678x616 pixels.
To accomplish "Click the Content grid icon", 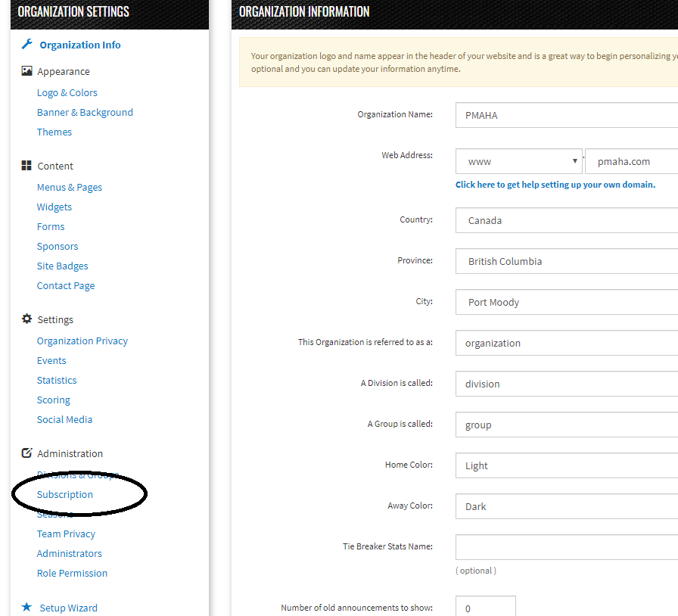I will pyautogui.click(x=25, y=166).
